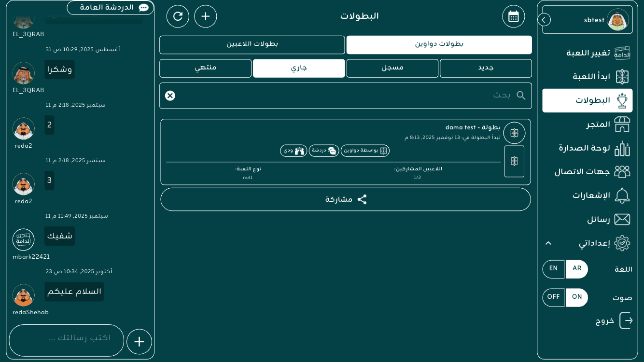Screen dimensions: 644x362
Task: Open the tournaments calendar icon
Action: coord(513,16)
